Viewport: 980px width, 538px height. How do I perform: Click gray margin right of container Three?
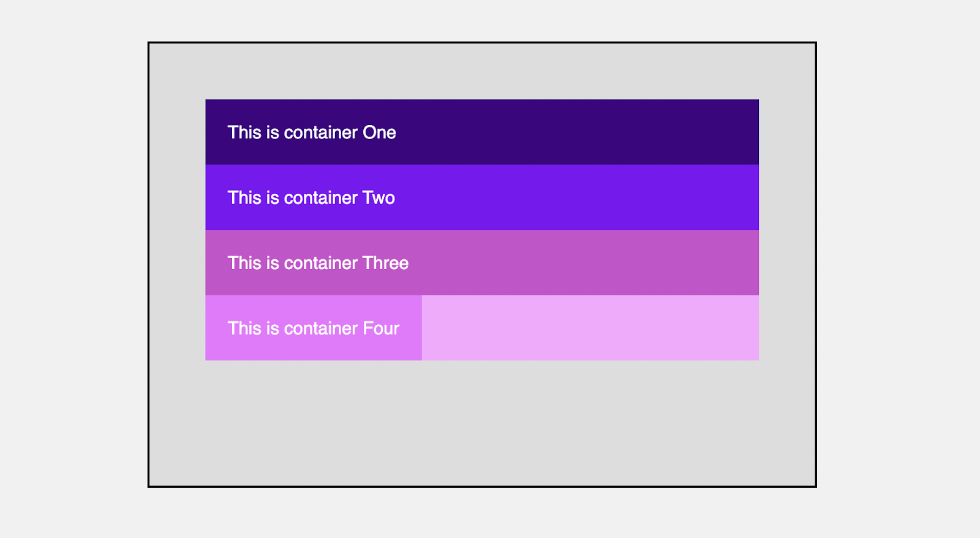coord(787,263)
